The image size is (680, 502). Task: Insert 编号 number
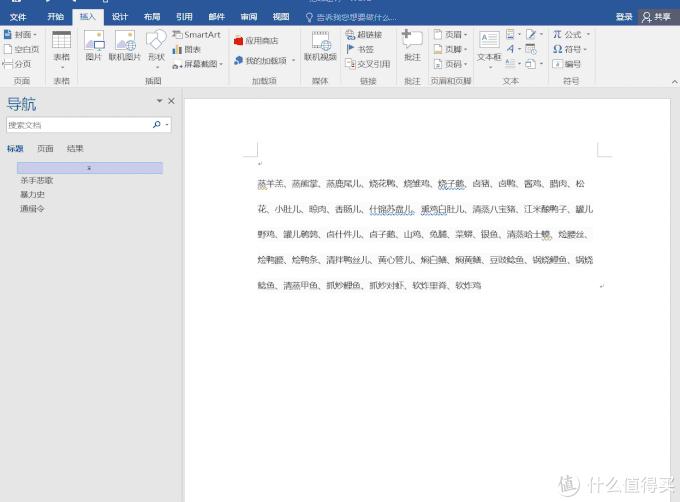coord(567,64)
